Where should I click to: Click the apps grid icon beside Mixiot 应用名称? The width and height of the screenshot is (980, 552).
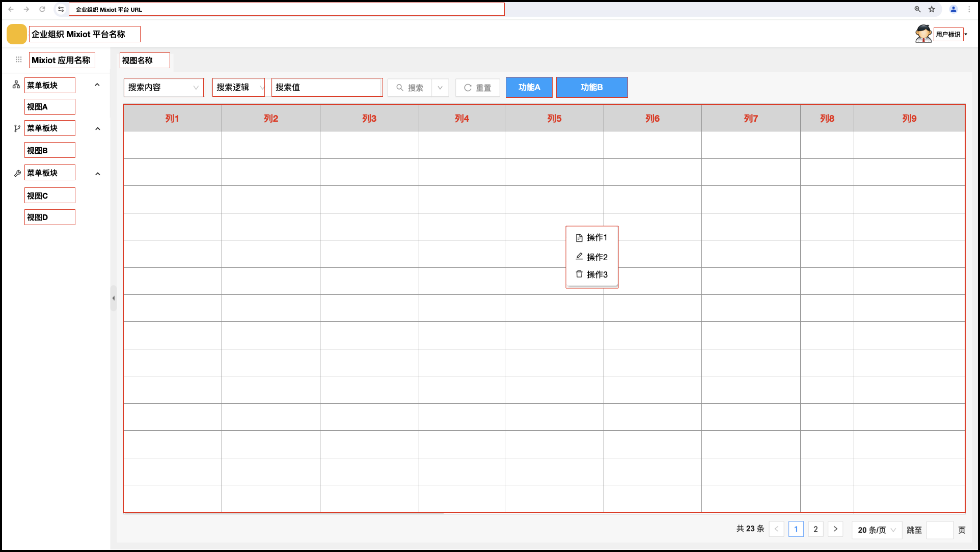coord(19,60)
